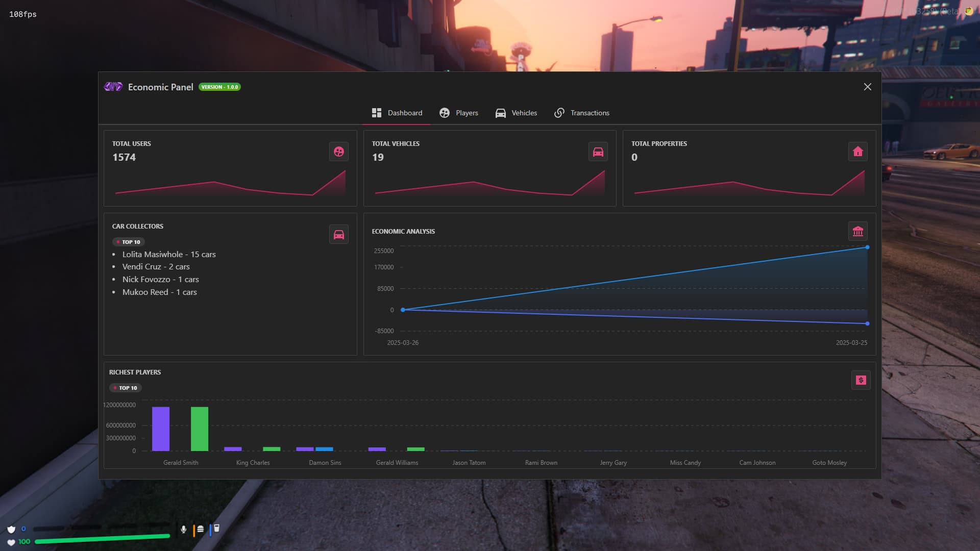Click the house icon on Total Properties card
The width and height of the screenshot is (980, 551).
coord(858,152)
